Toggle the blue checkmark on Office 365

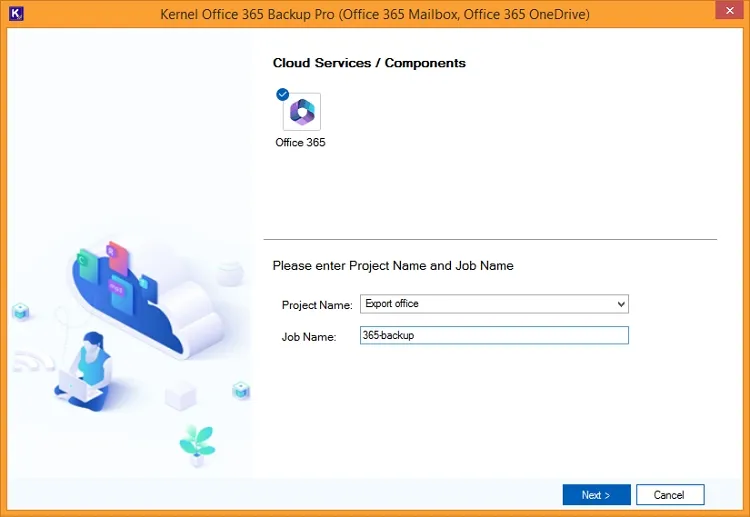[283, 94]
